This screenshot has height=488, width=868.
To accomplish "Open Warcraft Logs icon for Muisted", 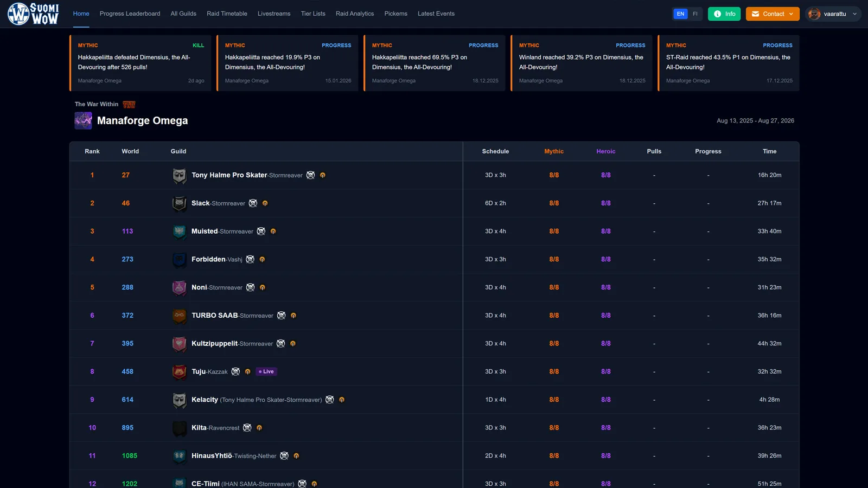I will tap(261, 232).
